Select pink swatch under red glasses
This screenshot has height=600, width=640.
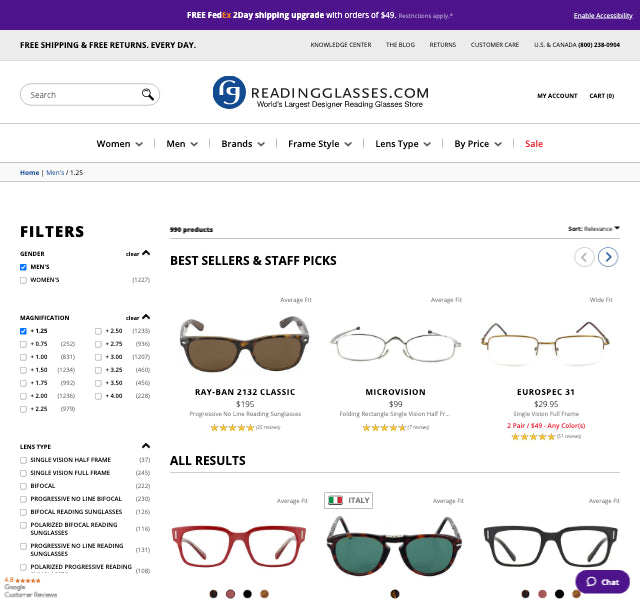(x=230, y=594)
